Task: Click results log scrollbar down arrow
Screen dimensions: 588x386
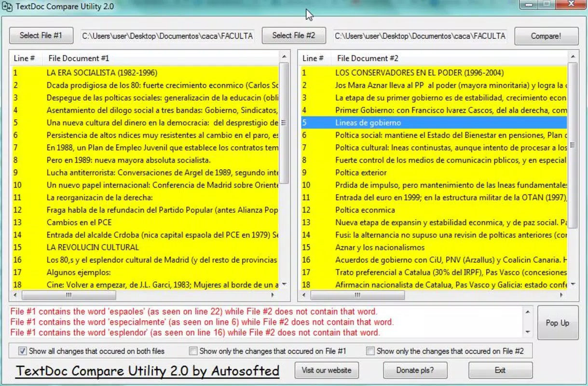Action: [527, 332]
